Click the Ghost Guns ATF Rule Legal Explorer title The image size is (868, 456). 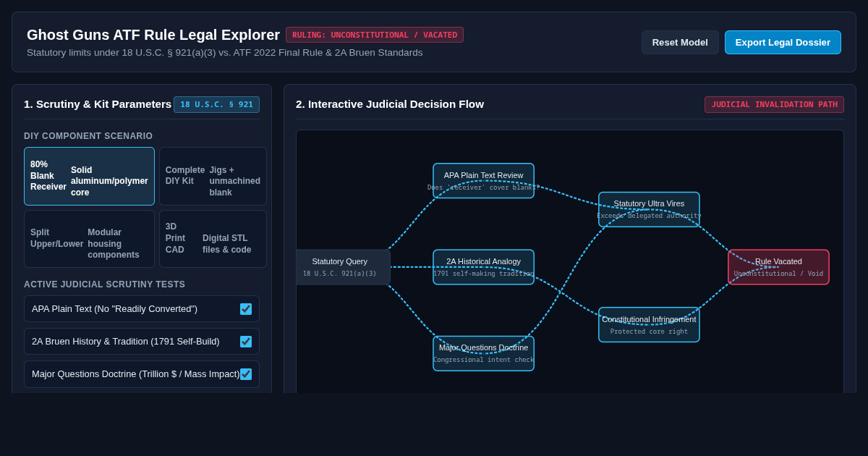click(x=153, y=35)
